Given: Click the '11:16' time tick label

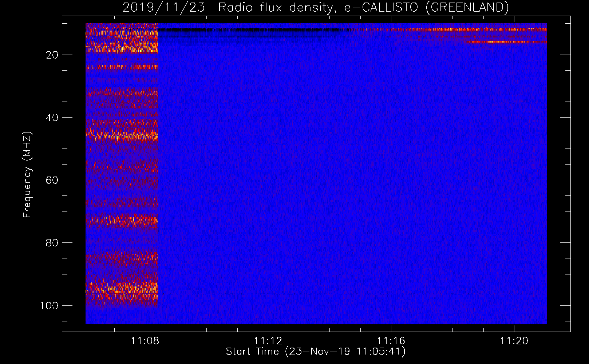Looking at the screenshot, I should coord(391,341).
